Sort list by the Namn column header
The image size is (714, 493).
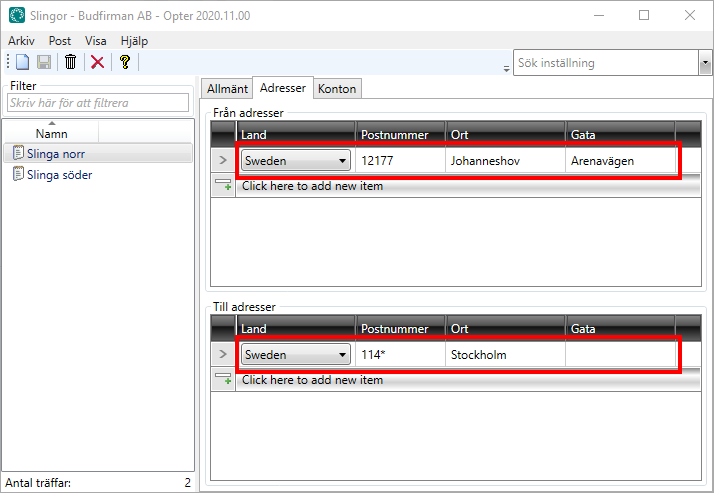tap(51, 133)
